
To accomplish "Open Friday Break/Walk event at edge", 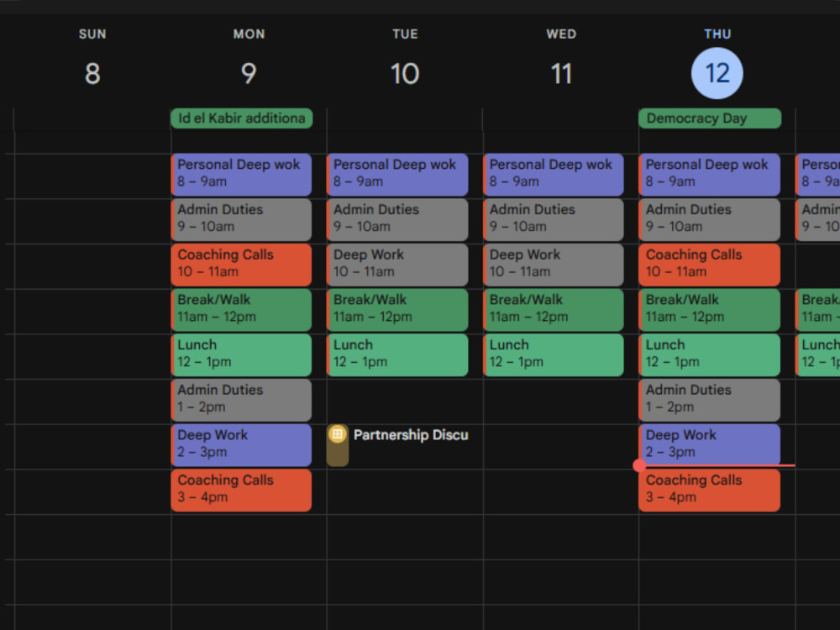I will (x=817, y=310).
